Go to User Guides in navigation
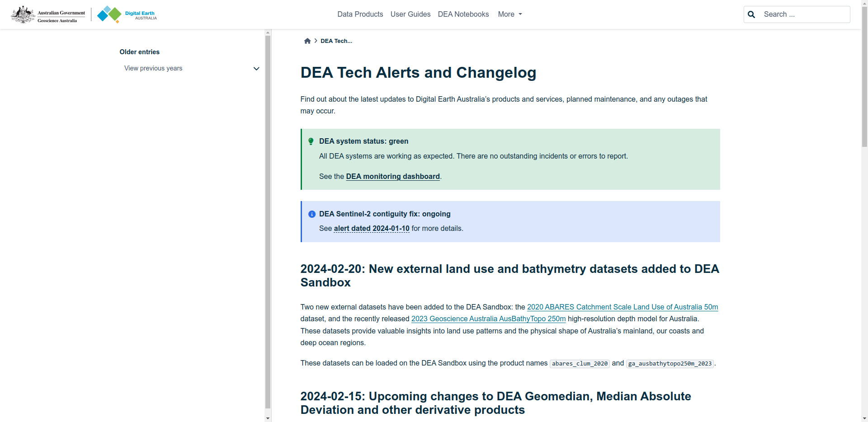This screenshot has height=422, width=868. pyautogui.click(x=410, y=14)
